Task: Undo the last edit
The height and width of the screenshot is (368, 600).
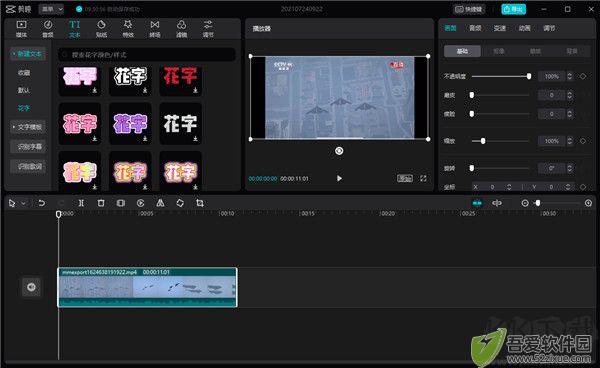Action: point(41,203)
